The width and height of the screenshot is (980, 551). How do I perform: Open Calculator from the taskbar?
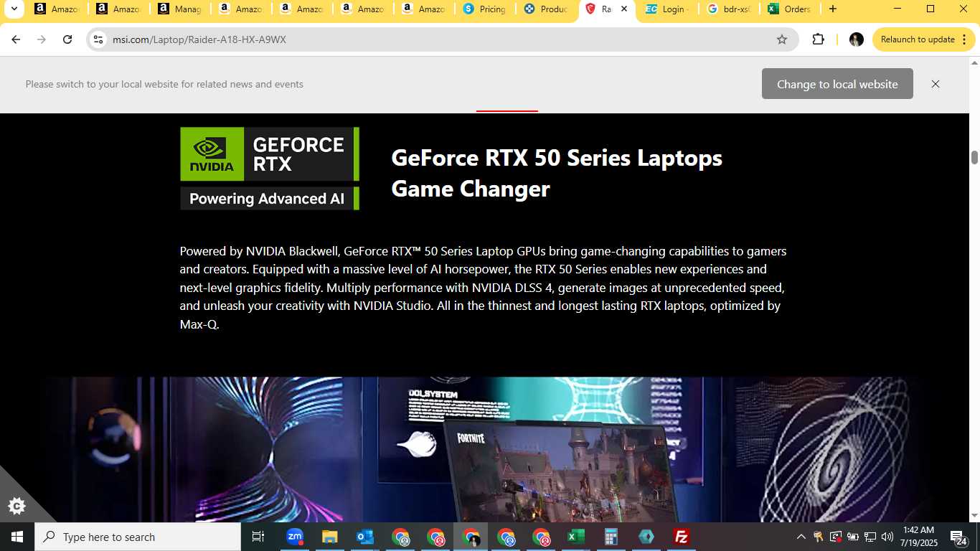[611, 537]
